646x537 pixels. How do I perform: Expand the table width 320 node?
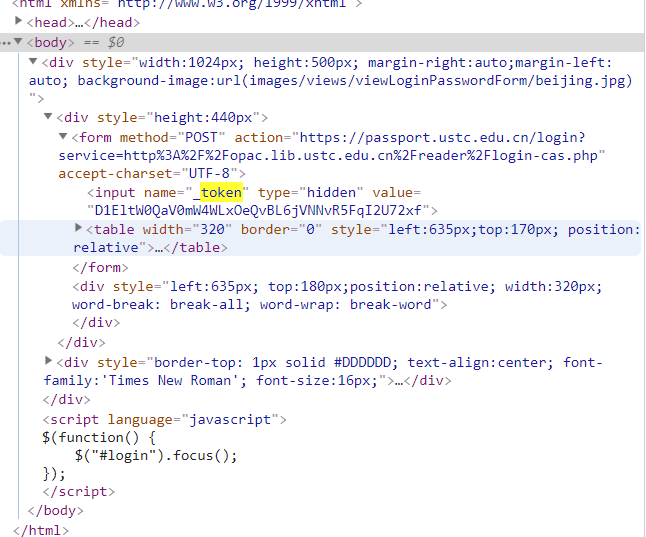78,227
